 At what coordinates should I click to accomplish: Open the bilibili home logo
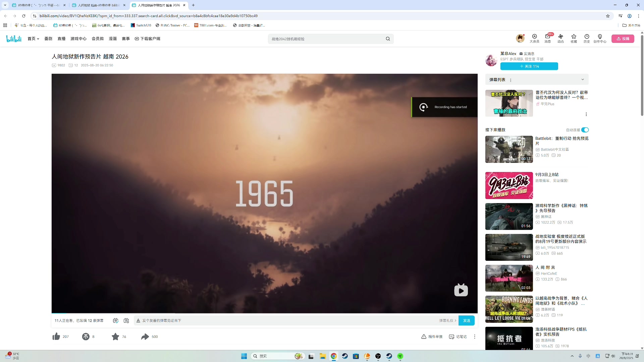(x=14, y=39)
